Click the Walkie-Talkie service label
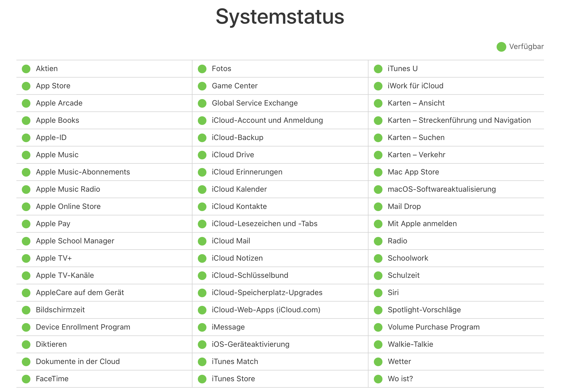Image resolution: width=562 pixels, height=392 pixels. tap(410, 344)
